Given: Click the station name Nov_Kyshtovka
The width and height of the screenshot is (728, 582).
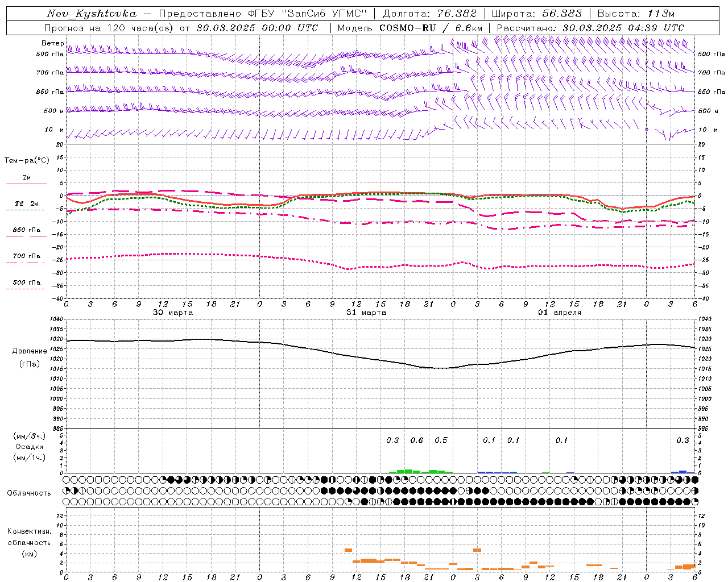Looking at the screenshot, I should pyautogui.click(x=92, y=14).
